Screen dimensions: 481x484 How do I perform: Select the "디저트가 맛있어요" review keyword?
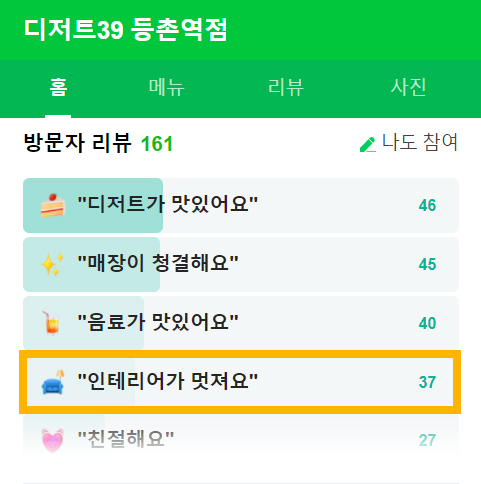241,205
